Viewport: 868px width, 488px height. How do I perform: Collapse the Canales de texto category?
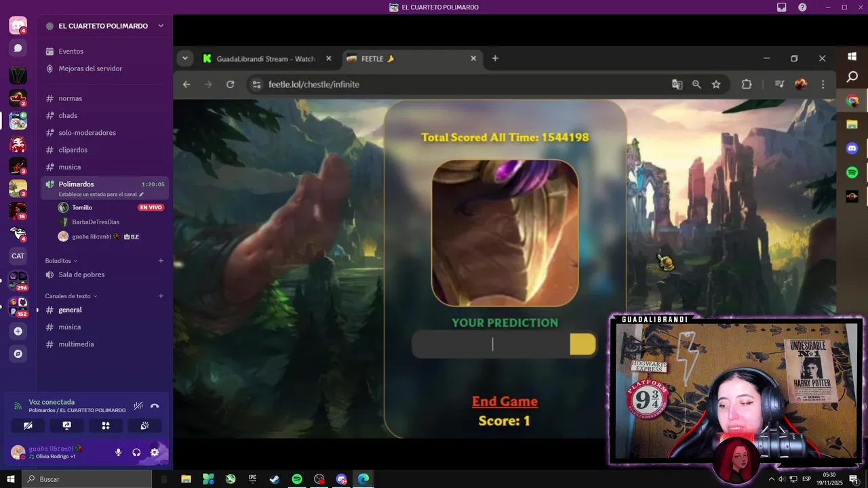71,296
